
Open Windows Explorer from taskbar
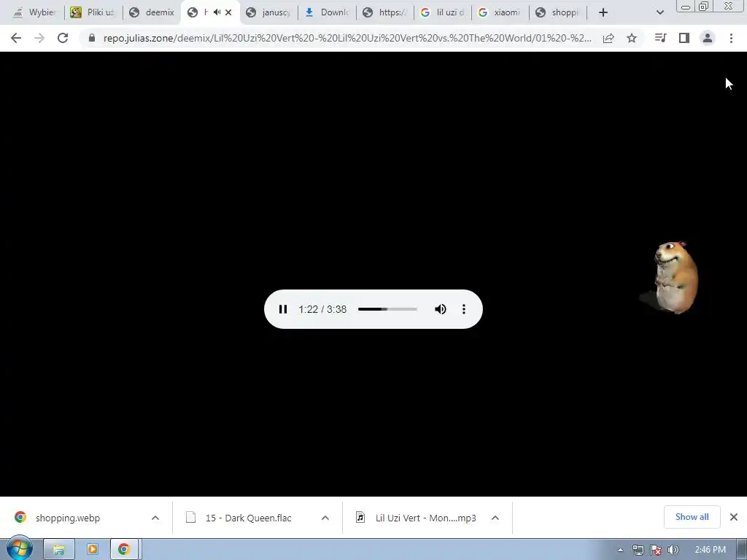tap(59, 550)
